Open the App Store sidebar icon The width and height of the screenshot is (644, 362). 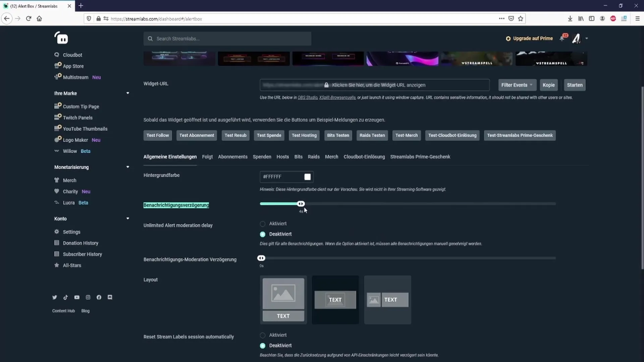(58, 65)
